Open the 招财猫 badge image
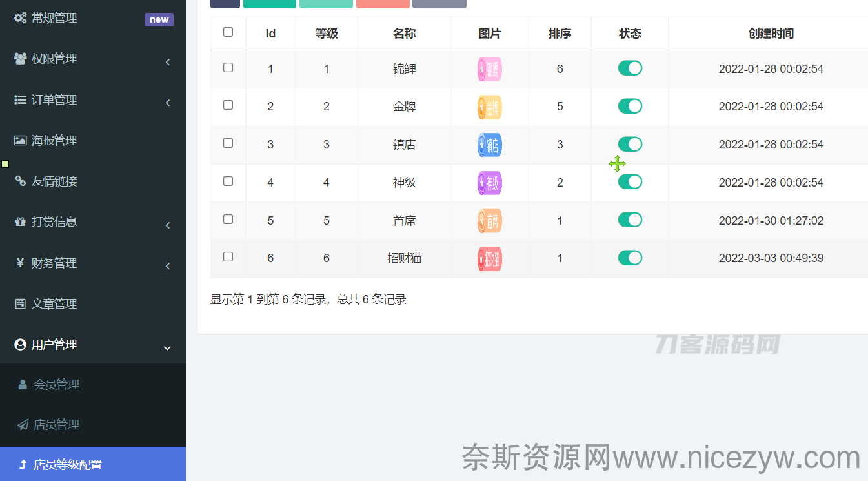The image size is (868, 481). (x=490, y=259)
